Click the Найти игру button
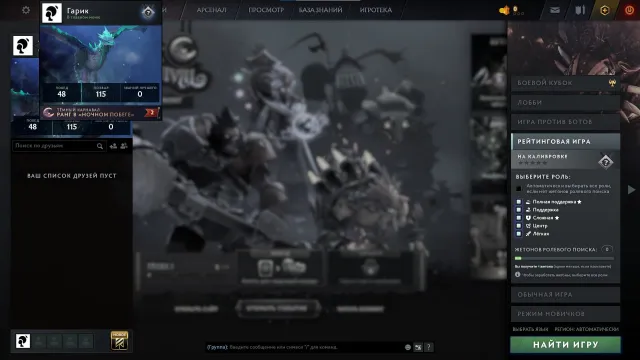This screenshot has width=640, height=360. click(565, 345)
